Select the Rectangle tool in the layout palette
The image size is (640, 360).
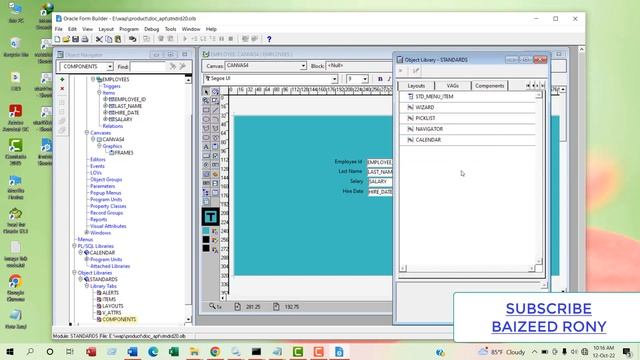click(x=206, y=110)
